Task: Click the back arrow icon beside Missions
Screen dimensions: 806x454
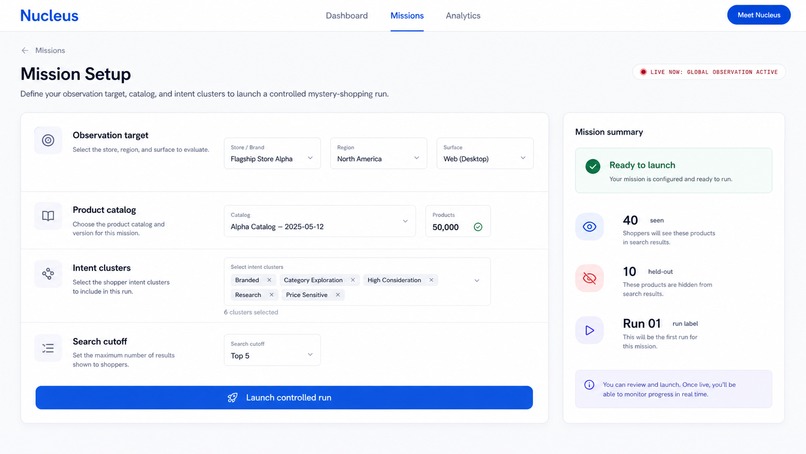Action: (25, 50)
